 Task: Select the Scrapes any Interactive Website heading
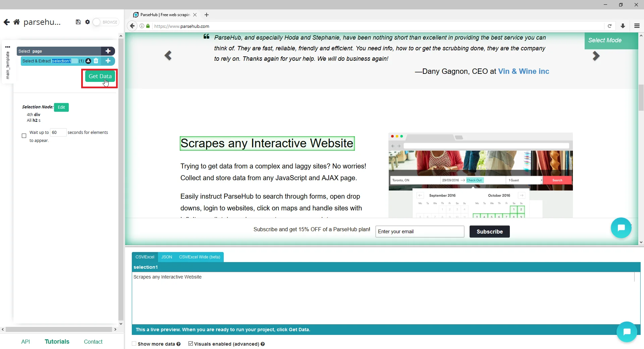click(x=267, y=143)
